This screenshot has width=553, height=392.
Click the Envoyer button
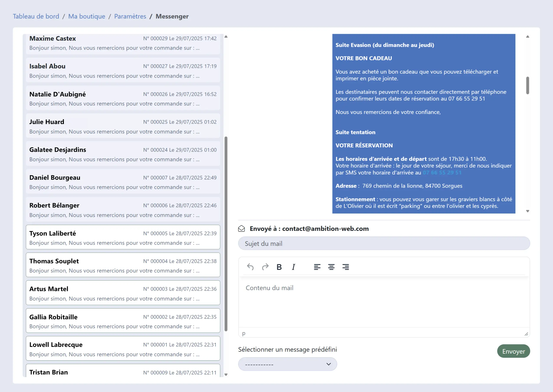tap(513, 351)
